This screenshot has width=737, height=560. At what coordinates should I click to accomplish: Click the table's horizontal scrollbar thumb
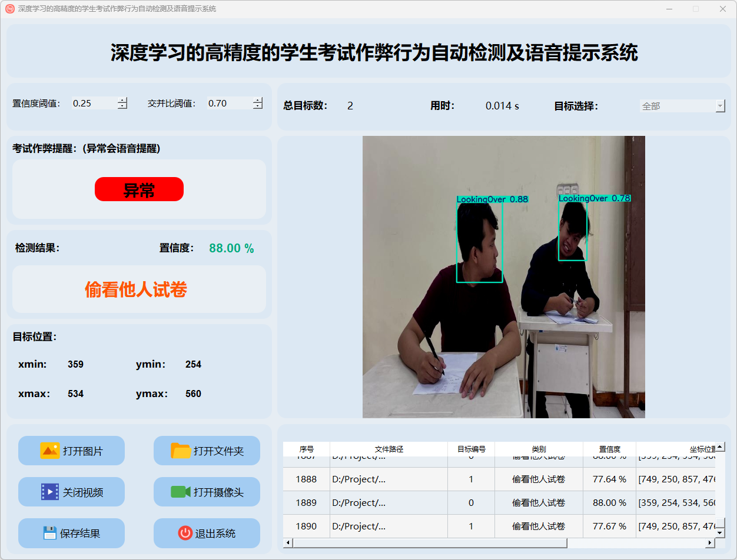pos(430,542)
